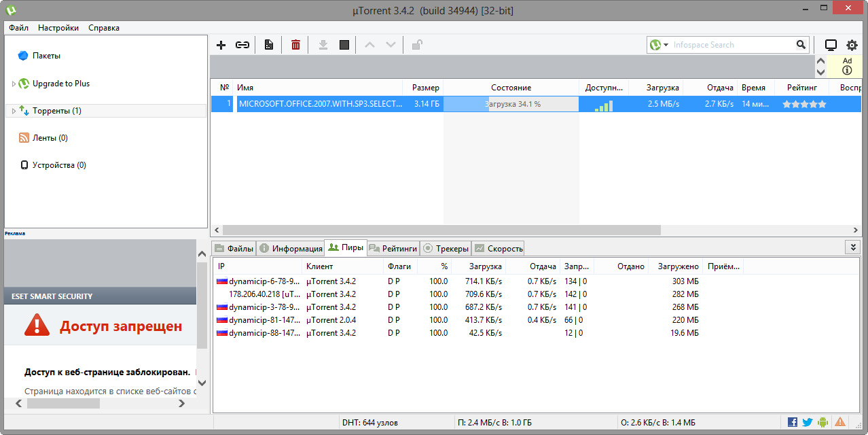This screenshot has width=868, height=435.
Task: Open the search provider dropdown arrow
Action: 668,45
